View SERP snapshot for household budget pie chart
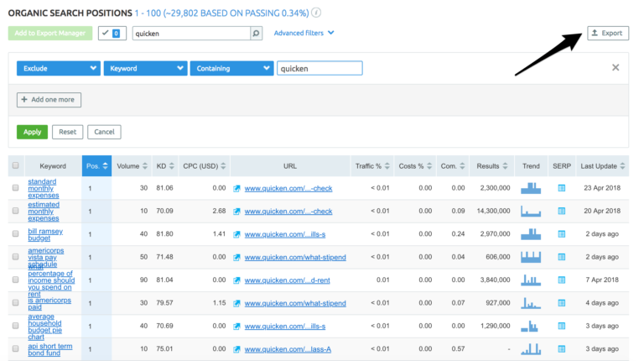644x361 pixels. click(x=562, y=326)
